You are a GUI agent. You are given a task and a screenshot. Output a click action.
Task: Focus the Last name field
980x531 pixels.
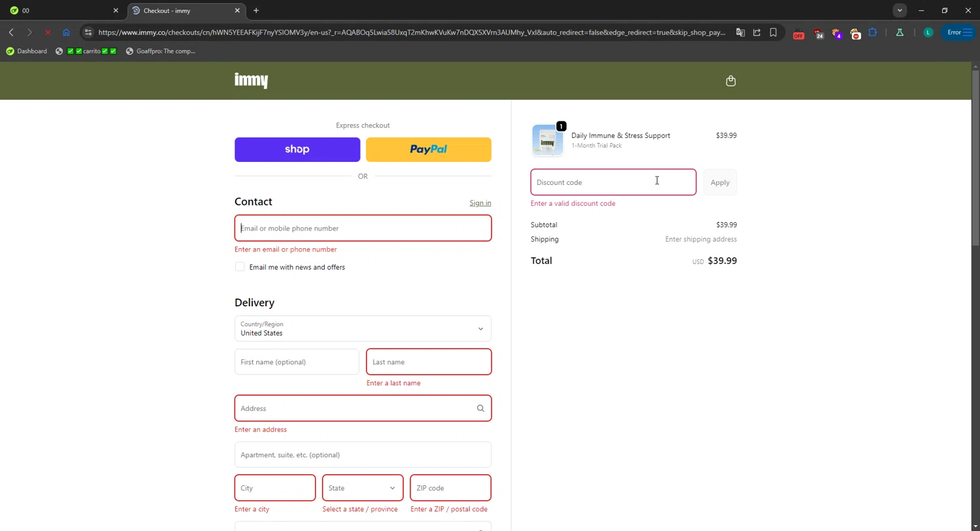click(x=429, y=362)
